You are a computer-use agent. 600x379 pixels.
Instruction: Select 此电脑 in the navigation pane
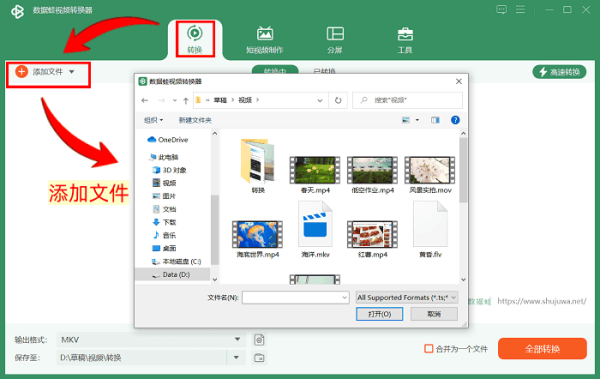[x=164, y=157]
